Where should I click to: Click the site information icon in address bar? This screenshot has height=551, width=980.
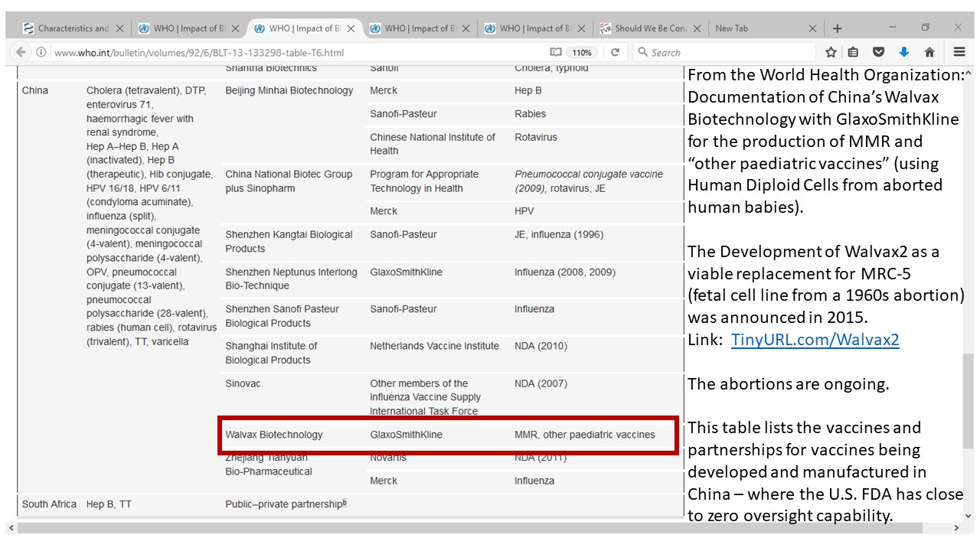pyautogui.click(x=41, y=53)
